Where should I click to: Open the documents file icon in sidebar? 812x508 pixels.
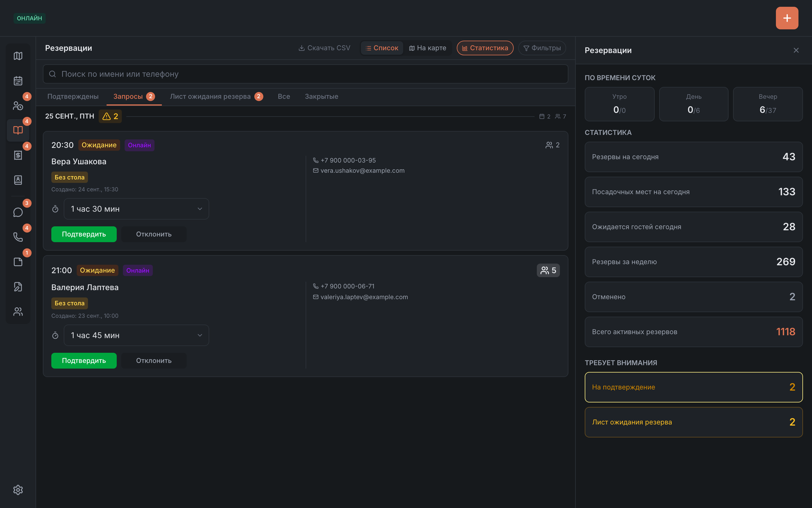pyautogui.click(x=18, y=262)
